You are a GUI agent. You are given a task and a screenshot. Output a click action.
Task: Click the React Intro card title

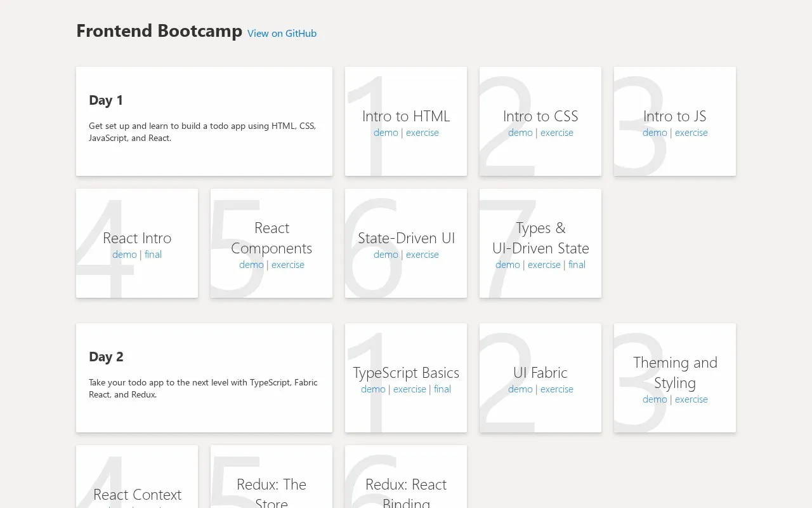[x=137, y=238]
